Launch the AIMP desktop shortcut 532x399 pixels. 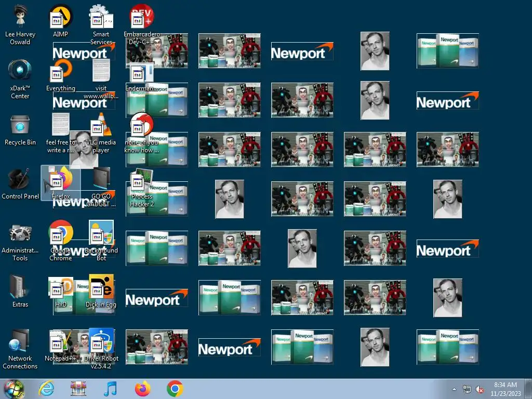click(x=60, y=20)
